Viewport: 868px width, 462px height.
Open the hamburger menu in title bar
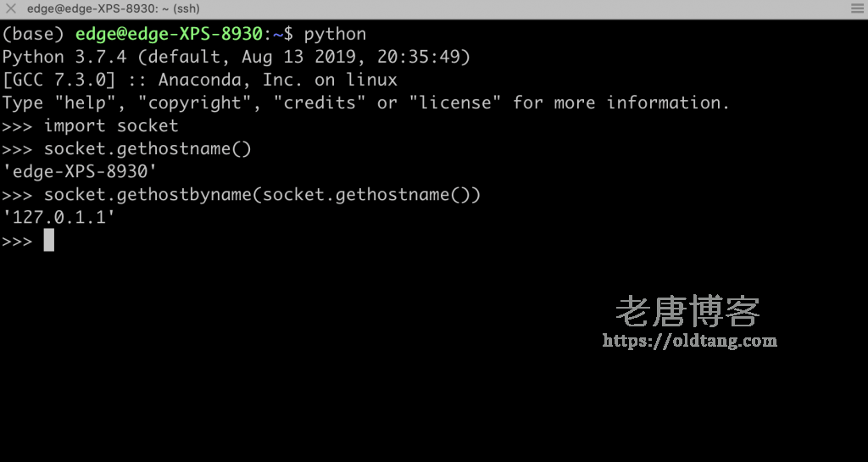coord(858,8)
